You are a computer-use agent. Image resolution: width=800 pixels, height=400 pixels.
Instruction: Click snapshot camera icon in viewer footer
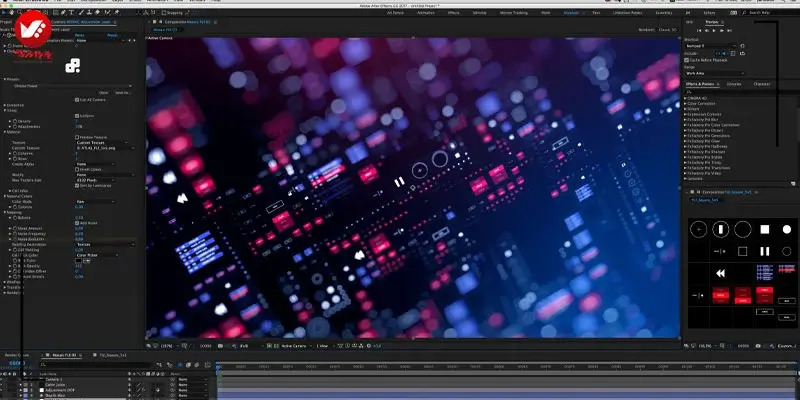click(220, 346)
